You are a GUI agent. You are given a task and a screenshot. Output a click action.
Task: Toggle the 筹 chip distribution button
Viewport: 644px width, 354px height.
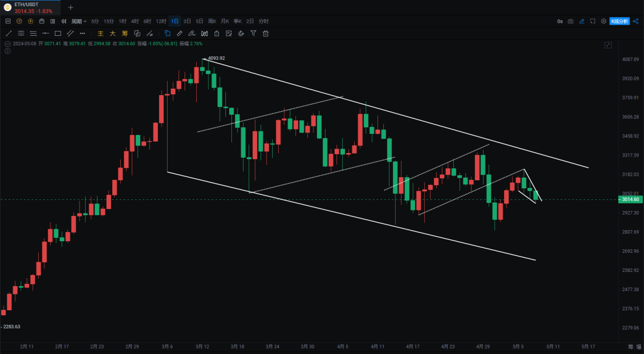pos(125,34)
